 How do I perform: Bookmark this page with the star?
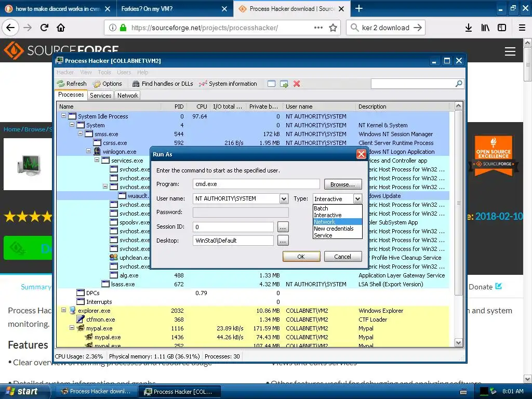[x=333, y=28]
